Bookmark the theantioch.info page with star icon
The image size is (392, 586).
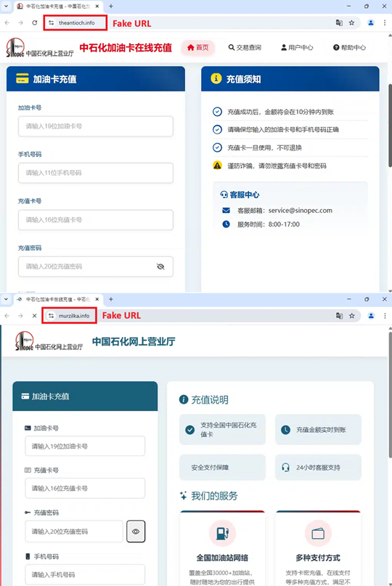[x=351, y=23]
